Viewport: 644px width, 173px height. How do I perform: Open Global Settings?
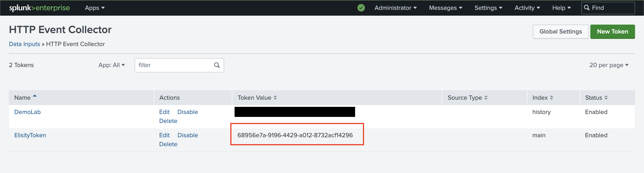tap(560, 32)
